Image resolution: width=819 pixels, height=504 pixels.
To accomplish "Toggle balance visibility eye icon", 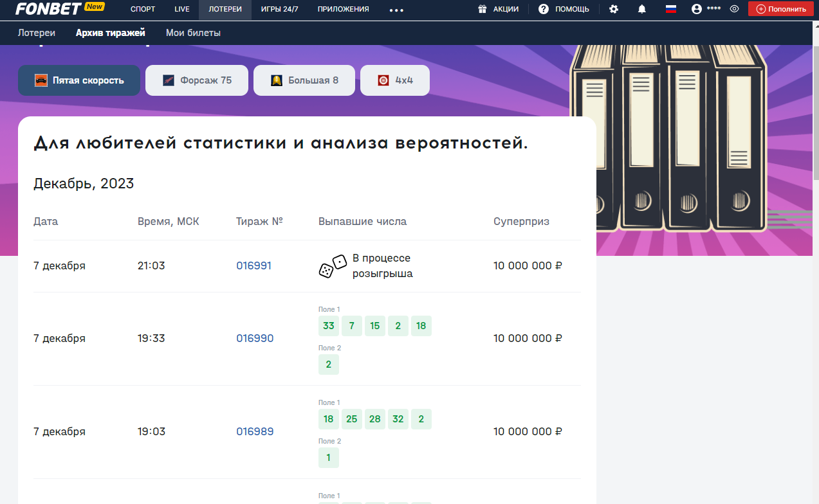I will coord(734,9).
